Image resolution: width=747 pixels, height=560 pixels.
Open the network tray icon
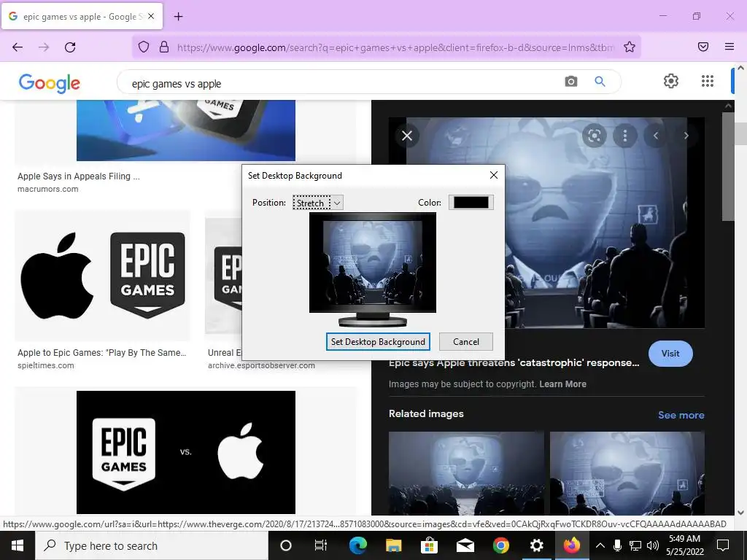click(635, 545)
